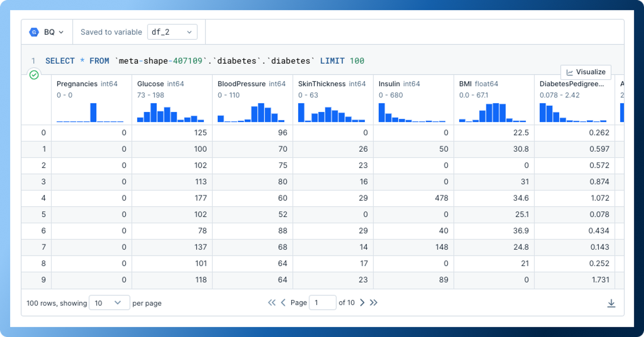Go to the next page of results
The height and width of the screenshot is (337, 644).
click(x=362, y=302)
